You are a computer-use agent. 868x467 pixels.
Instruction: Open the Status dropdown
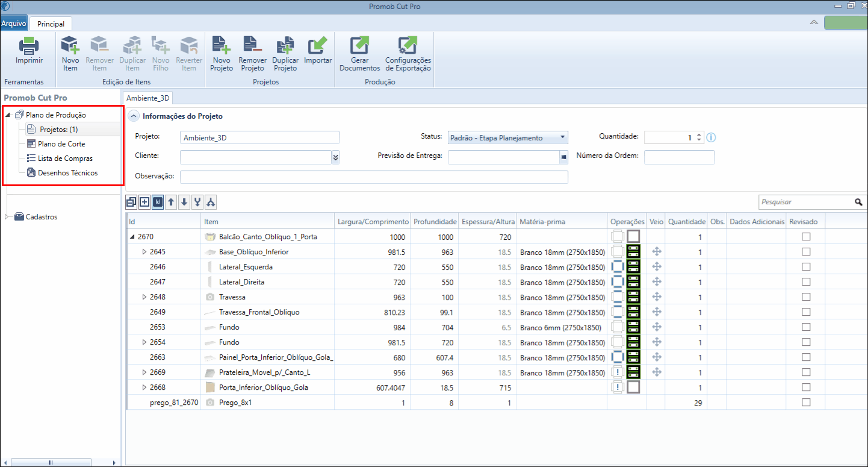coord(508,137)
